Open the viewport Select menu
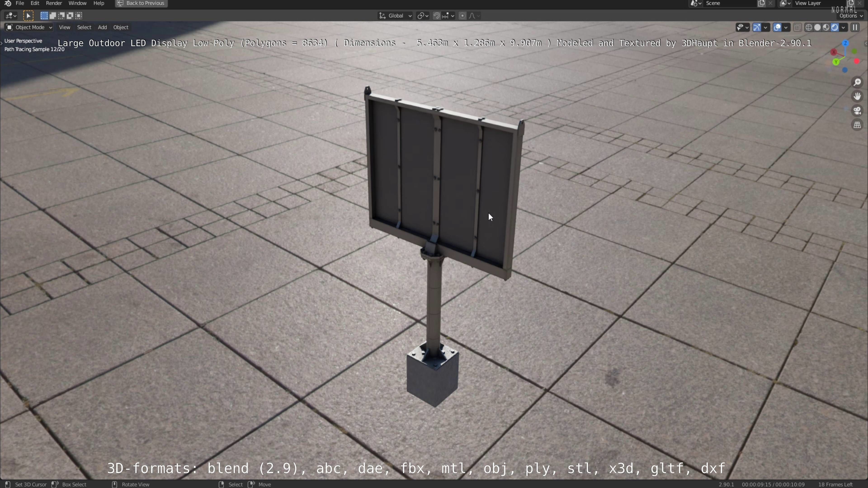 pyautogui.click(x=84, y=27)
